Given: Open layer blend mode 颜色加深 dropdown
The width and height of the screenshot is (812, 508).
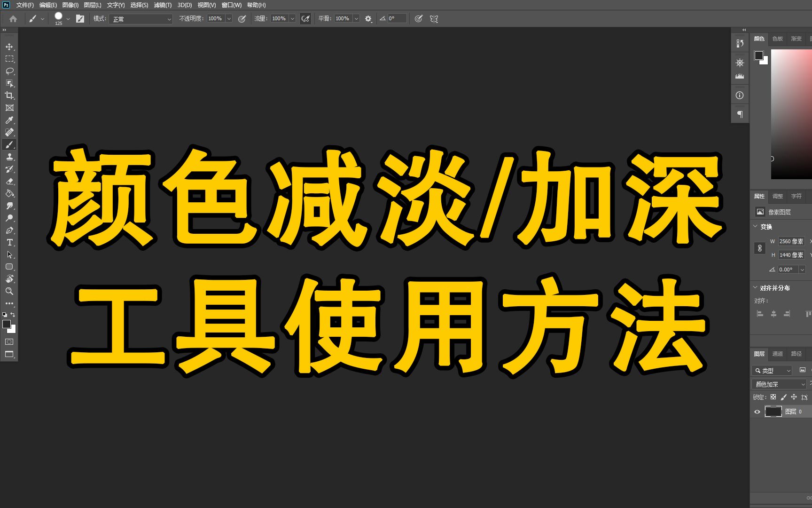Looking at the screenshot, I should pyautogui.click(x=779, y=384).
